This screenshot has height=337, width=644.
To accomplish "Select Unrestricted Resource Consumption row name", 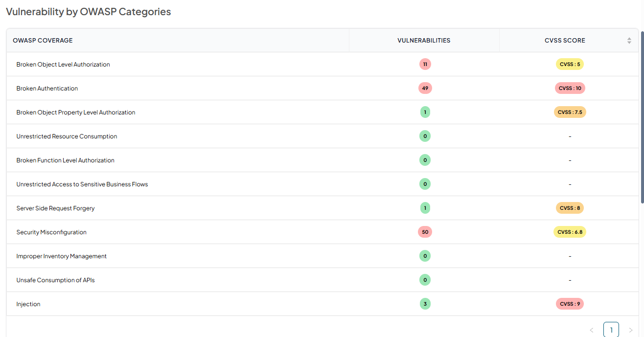I will (x=67, y=136).
